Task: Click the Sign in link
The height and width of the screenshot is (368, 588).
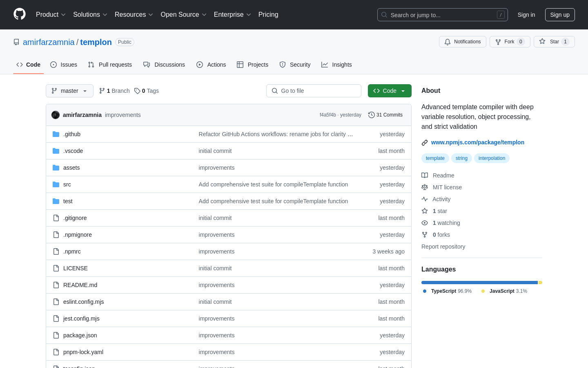Action: 526,15
